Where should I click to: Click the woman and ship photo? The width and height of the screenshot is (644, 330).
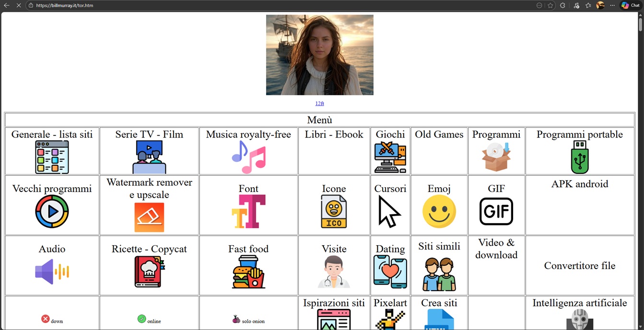pyautogui.click(x=319, y=55)
